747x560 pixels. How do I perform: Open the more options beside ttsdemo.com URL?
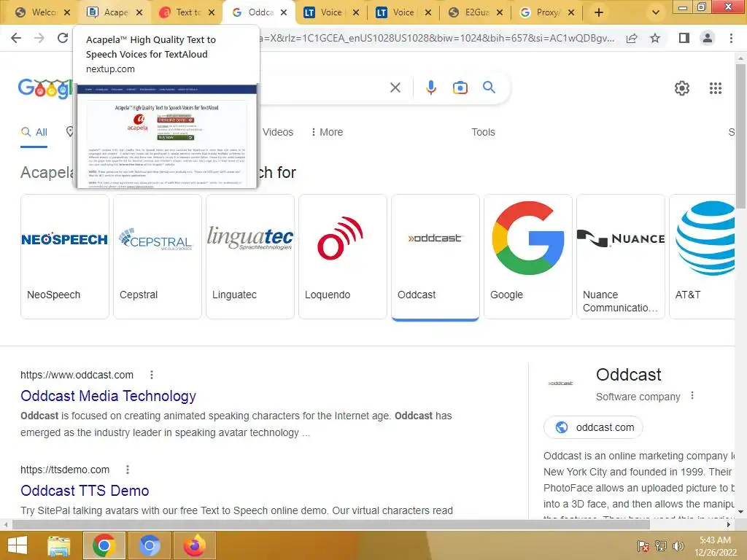coord(127,470)
